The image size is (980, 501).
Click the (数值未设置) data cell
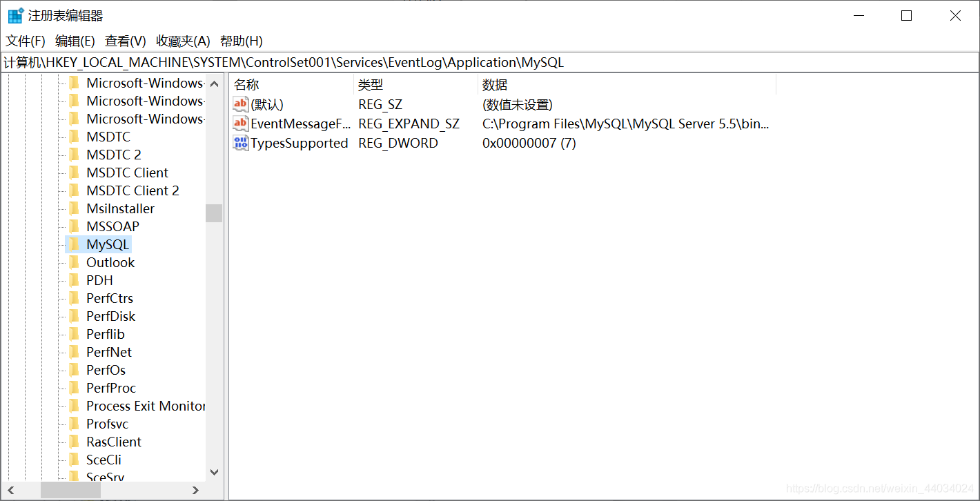click(x=518, y=104)
